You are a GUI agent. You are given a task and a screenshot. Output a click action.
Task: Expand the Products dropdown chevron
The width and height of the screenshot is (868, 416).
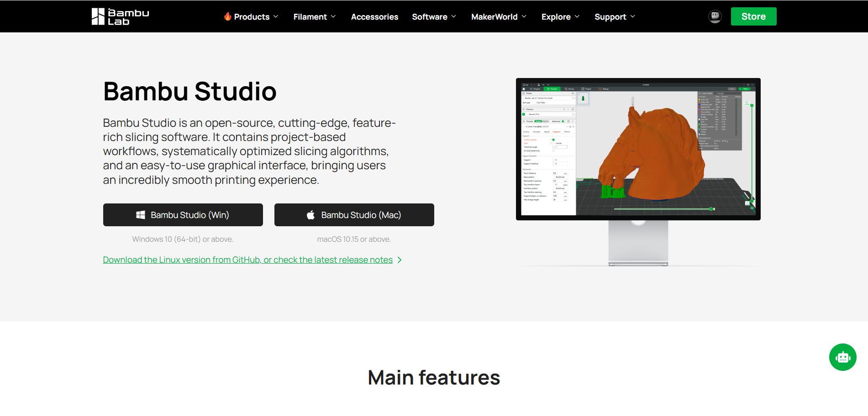coord(276,16)
